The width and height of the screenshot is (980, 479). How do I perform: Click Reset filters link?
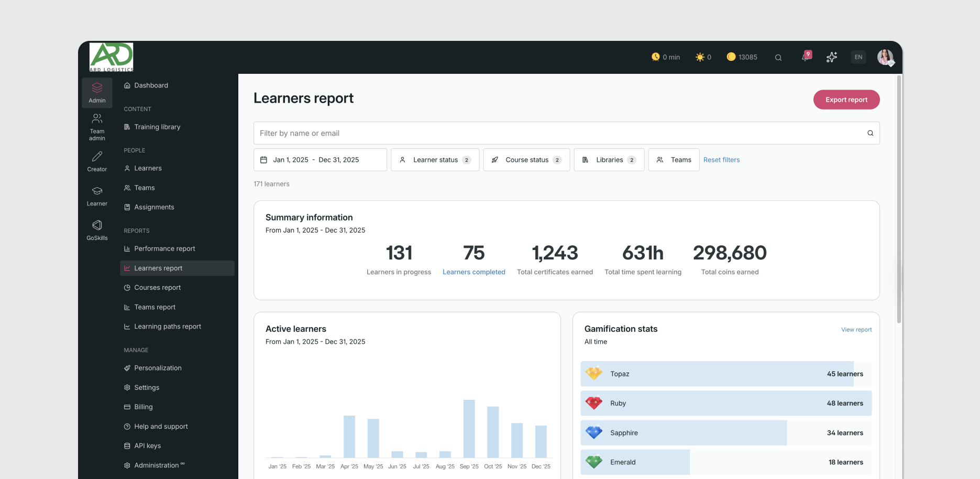[x=721, y=160]
